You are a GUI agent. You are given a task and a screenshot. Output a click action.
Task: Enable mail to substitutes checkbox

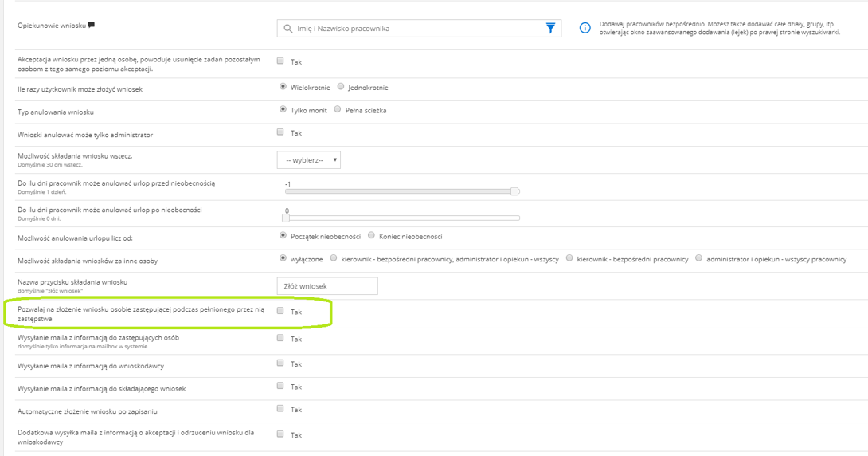pyautogui.click(x=280, y=338)
